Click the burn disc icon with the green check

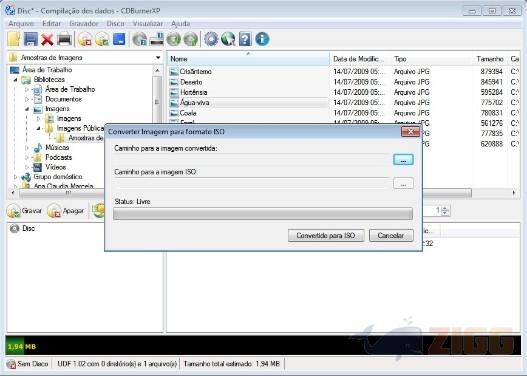[x=102, y=40]
